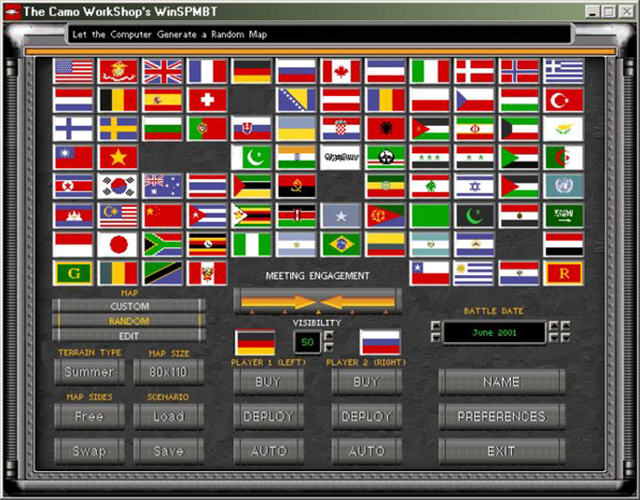Increase visibility with the up arrow
Screen dimensions: 640x500
(x=329, y=336)
